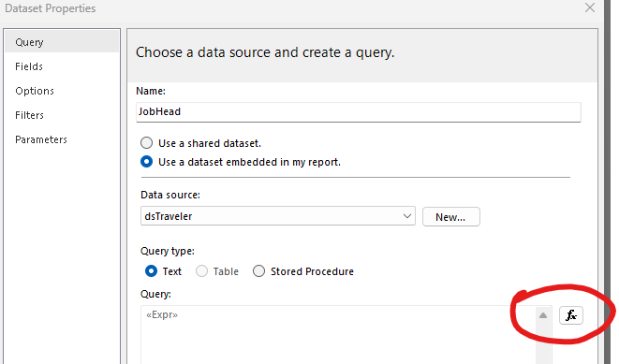
Task: Click the query box scrollbar track
Action: point(543,344)
